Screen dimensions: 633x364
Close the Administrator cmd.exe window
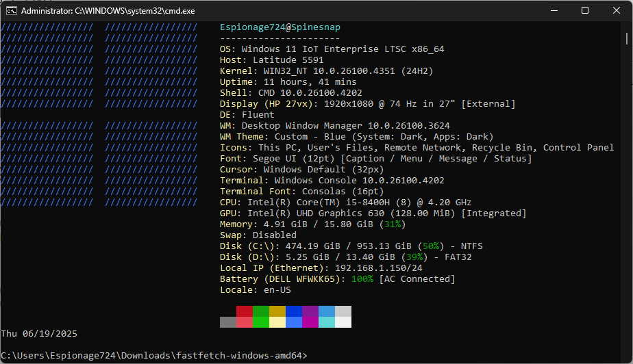tap(617, 11)
